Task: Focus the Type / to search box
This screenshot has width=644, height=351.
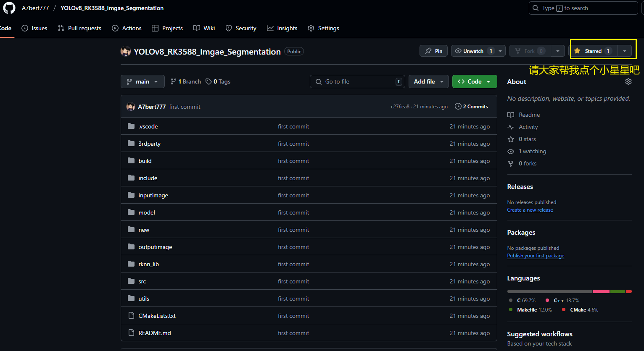Action: [x=583, y=8]
